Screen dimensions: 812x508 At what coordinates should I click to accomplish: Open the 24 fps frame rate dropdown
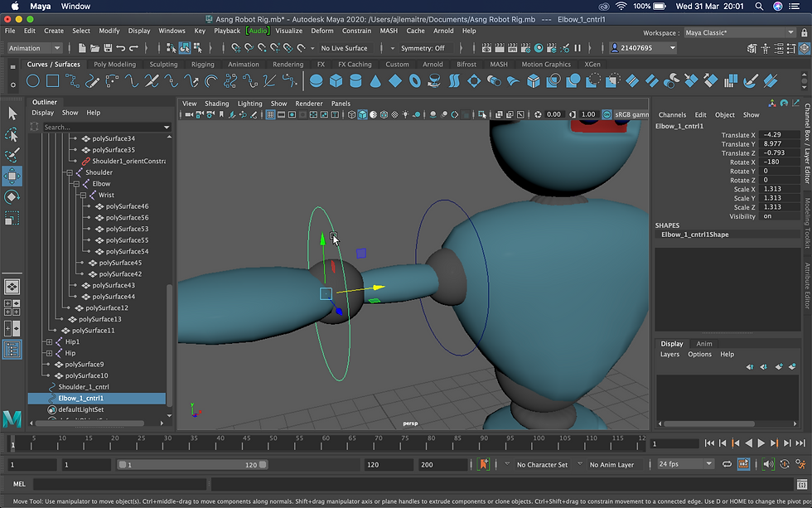685,464
